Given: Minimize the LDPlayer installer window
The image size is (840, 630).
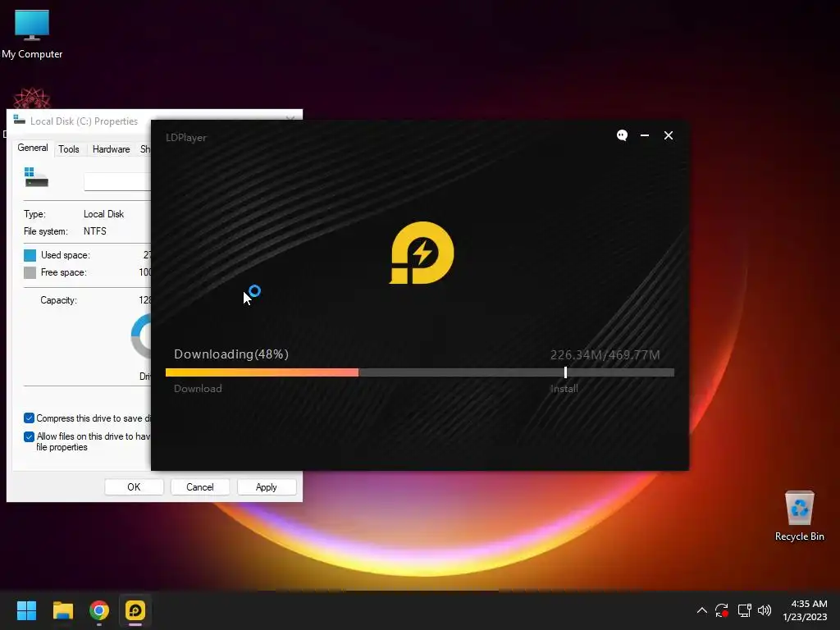Looking at the screenshot, I should (645, 135).
